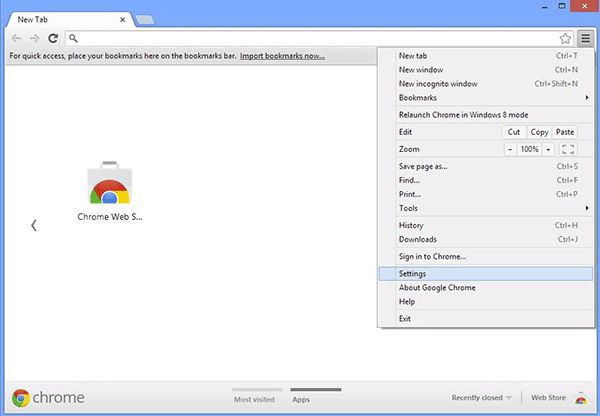Click the fullscreen zoom icon
The width and height of the screenshot is (600, 416).
569,149
